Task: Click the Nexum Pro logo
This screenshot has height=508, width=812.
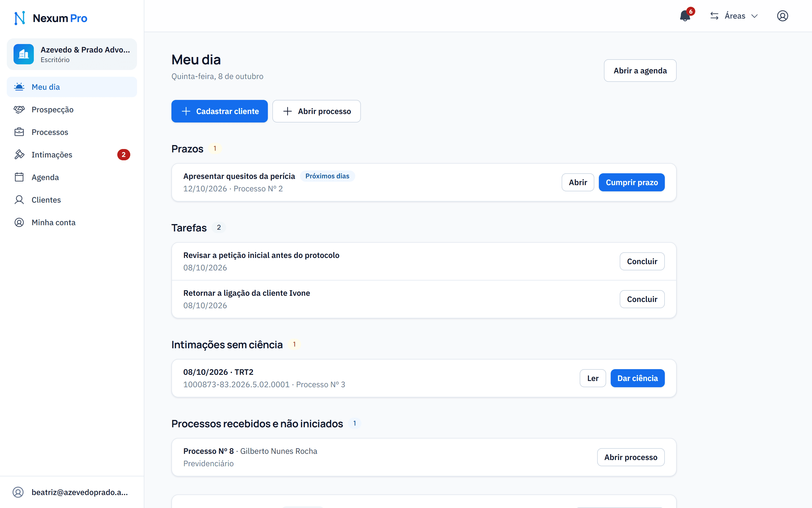Action: [51, 18]
